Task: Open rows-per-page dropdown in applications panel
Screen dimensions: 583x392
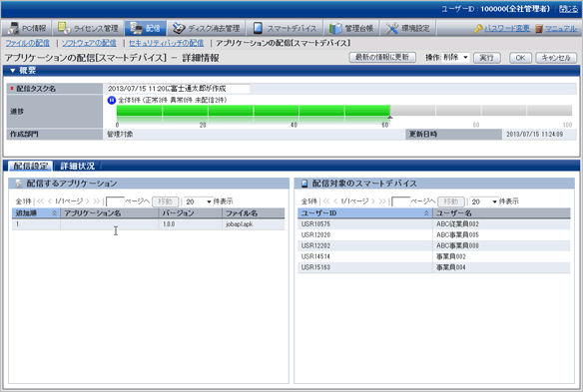Action: tap(199, 201)
